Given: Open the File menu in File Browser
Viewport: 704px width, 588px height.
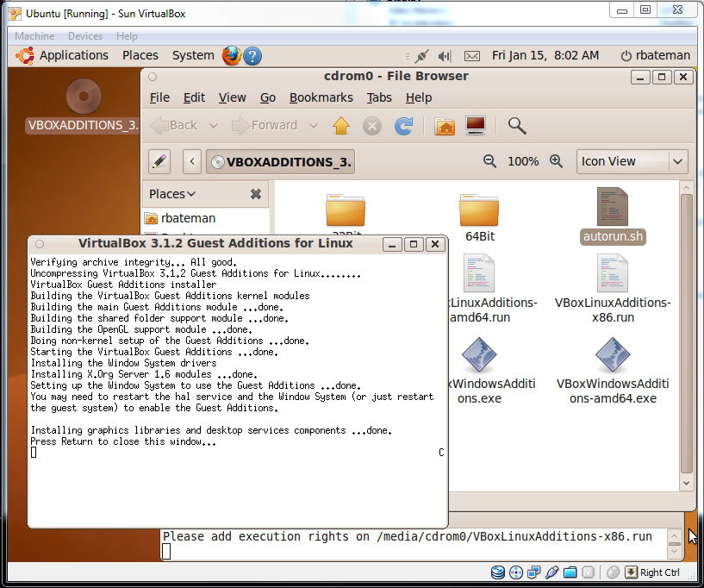Looking at the screenshot, I should point(159,97).
